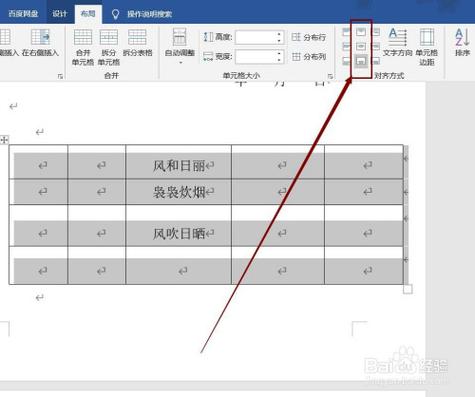Click Sort (排序) A-Z icon
The height and width of the screenshot is (397, 475).
coord(462,37)
